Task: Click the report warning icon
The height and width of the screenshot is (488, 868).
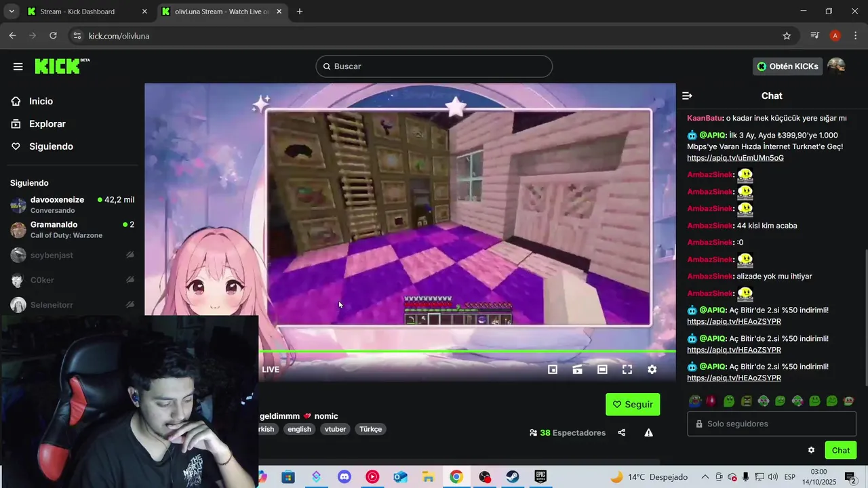Action: 649,432
